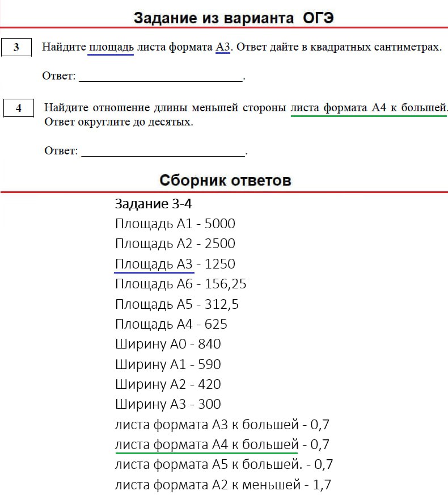Click 'листа формата А2 к меньшей - 1,7'
Image resolution: width=448 pixels, height=495 pixels.
[223, 485]
